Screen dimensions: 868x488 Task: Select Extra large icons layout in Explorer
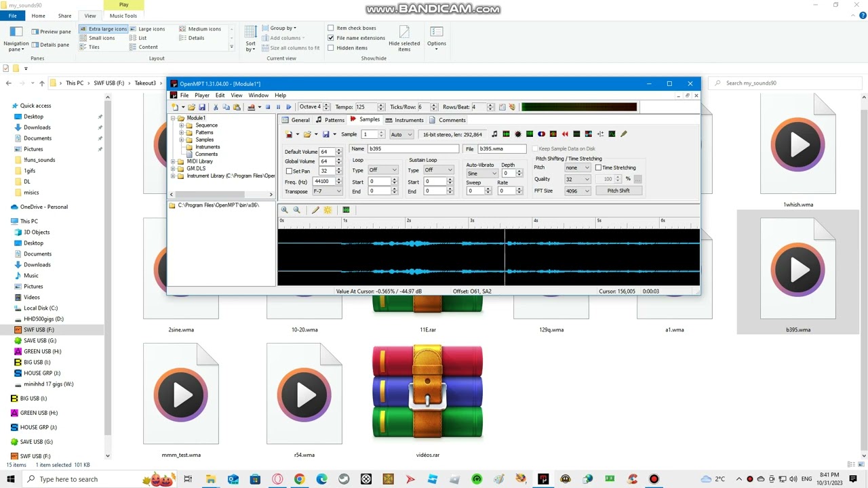pyautogui.click(x=103, y=28)
